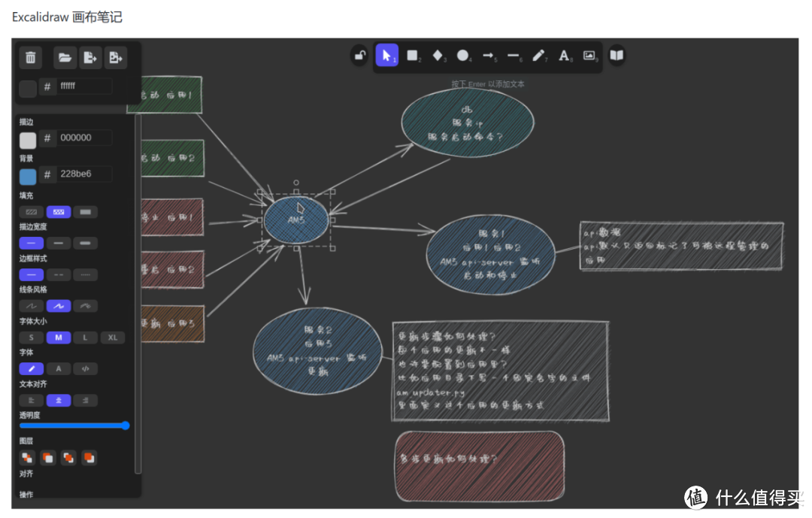Click the open-folder load file icon
This screenshot has height=518, width=812.
coord(65,57)
